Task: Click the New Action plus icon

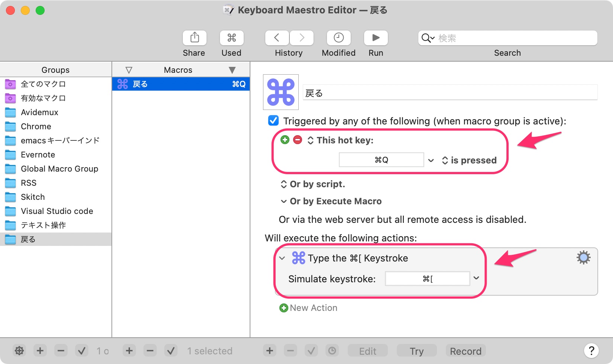Action: click(284, 308)
